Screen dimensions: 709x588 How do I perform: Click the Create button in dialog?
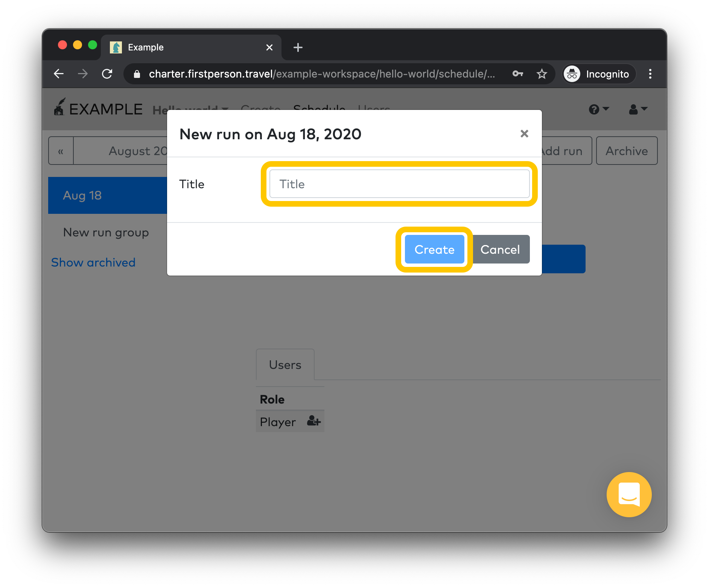(x=434, y=249)
